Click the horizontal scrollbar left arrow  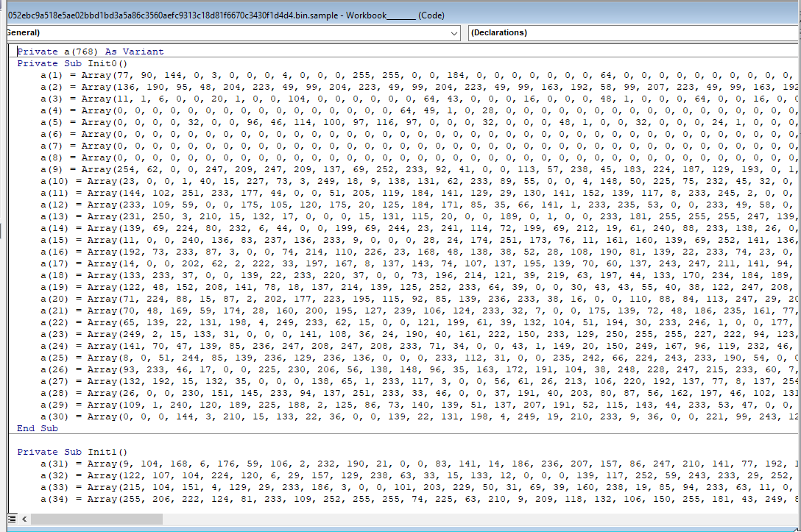pos(24,518)
